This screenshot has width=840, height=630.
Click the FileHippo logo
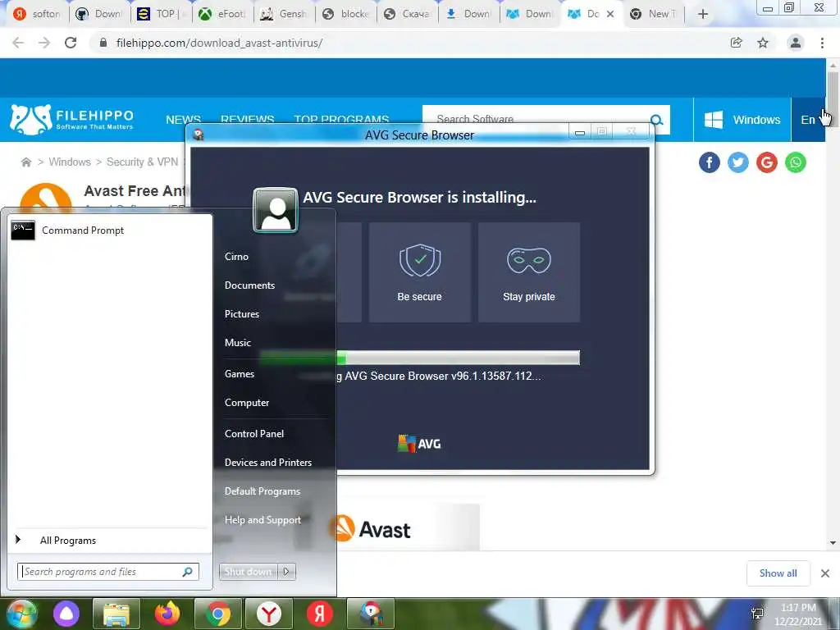[72, 120]
